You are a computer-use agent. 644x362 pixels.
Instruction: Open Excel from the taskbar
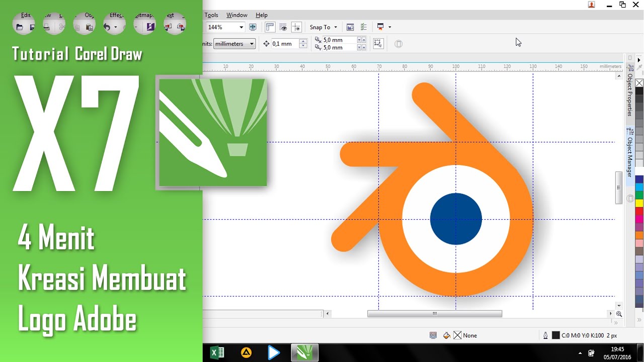[x=217, y=353]
